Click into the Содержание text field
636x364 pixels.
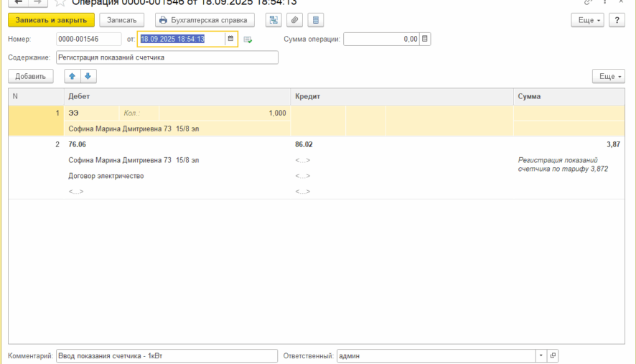(x=167, y=57)
